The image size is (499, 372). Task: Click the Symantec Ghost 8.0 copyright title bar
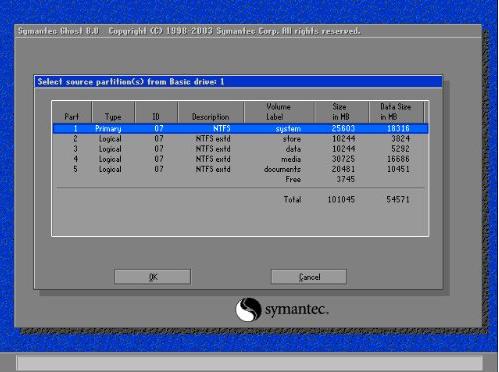point(248,31)
